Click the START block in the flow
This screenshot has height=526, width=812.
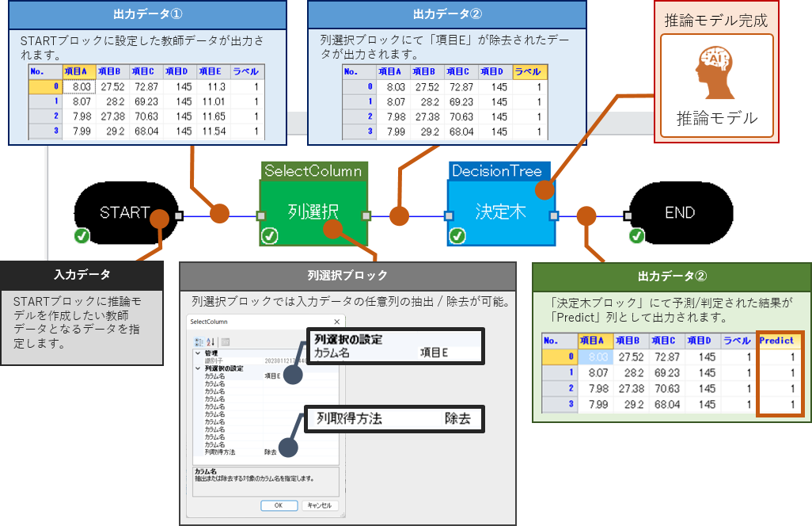click(x=124, y=212)
